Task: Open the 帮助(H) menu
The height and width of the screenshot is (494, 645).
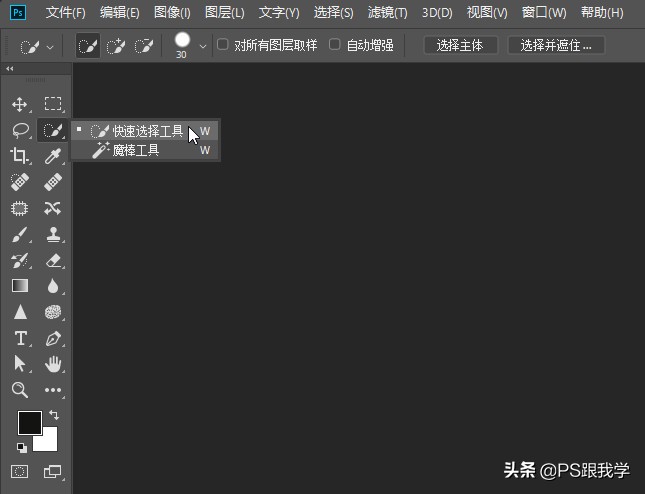Action: [x=602, y=13]
